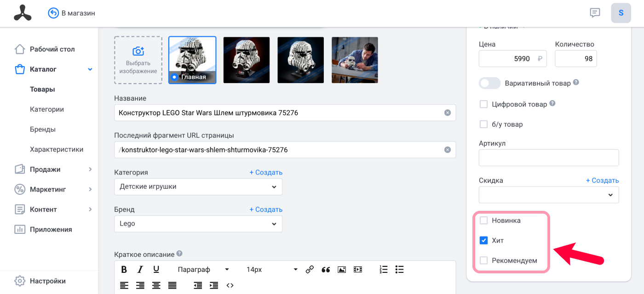Align text right in the editor
Image resolution: width=644 pixels, height=294 pixels.
click(x=140, y=285)
